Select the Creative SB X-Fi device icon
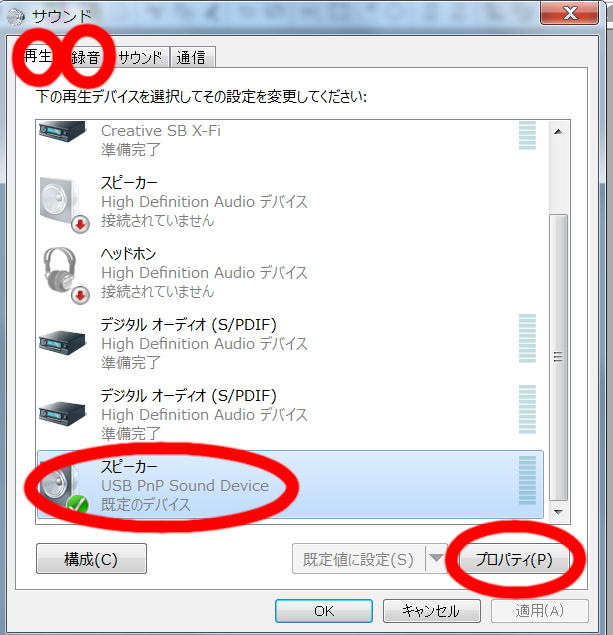This screenshot has height=635, width=613. (62, 132)
